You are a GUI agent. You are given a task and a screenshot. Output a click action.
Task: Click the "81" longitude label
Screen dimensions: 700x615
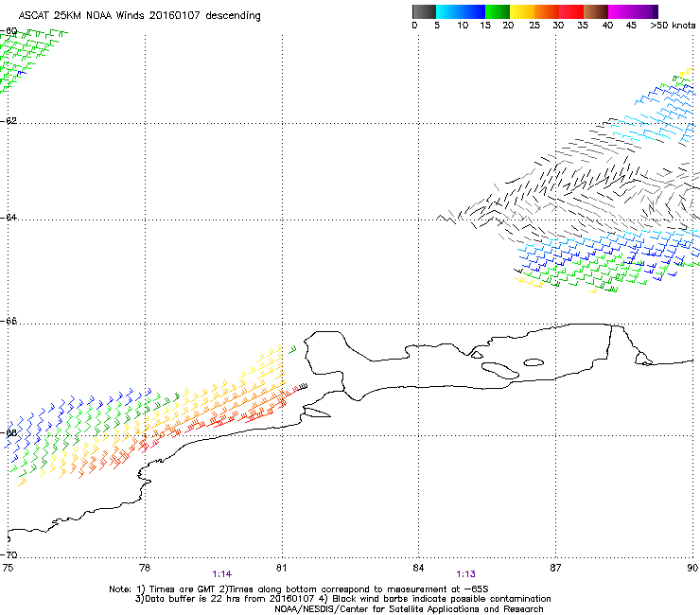[281, 568]
